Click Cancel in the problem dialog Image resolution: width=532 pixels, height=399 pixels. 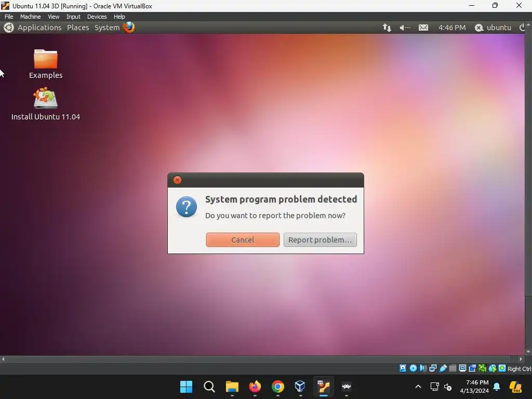[x=243, y=240]
